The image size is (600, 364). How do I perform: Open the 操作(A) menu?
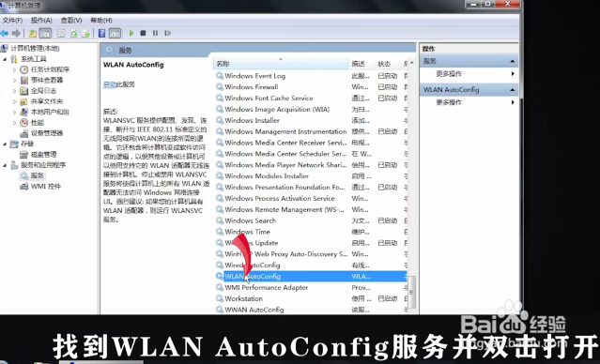pyautogui.click(x=41, y=21)
